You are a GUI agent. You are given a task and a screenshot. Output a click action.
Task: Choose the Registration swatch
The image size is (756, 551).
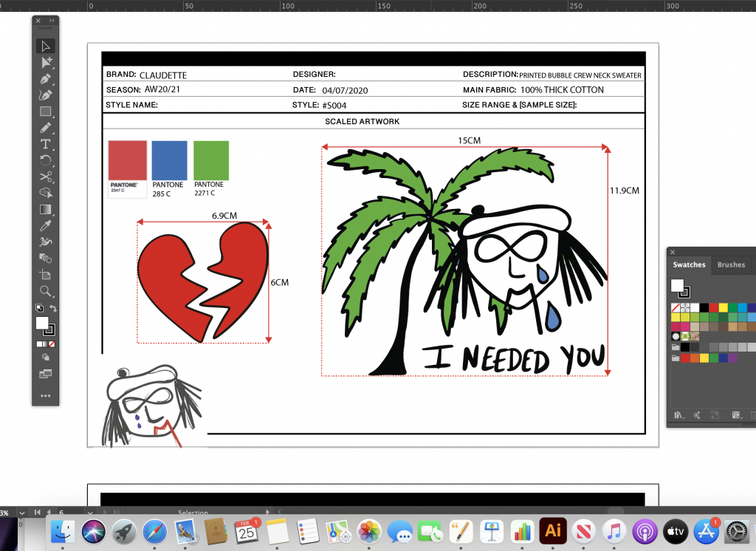coord(685,307)
